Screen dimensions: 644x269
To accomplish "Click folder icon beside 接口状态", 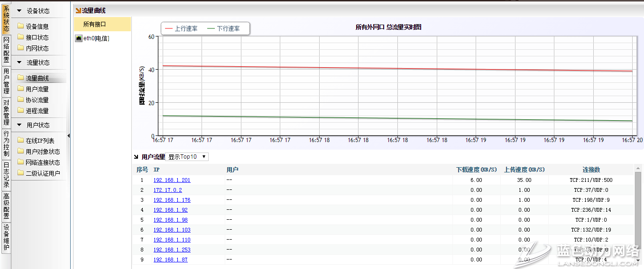I will (20, 37).
